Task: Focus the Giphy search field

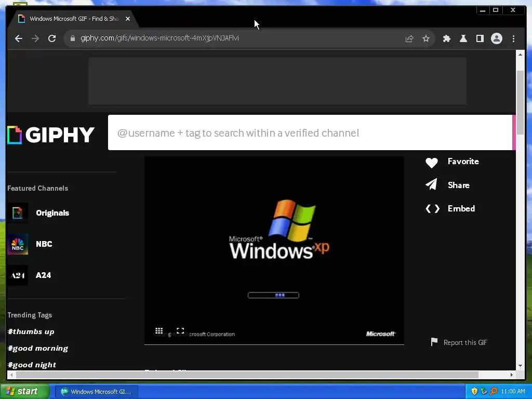Action: click(310, 132)
